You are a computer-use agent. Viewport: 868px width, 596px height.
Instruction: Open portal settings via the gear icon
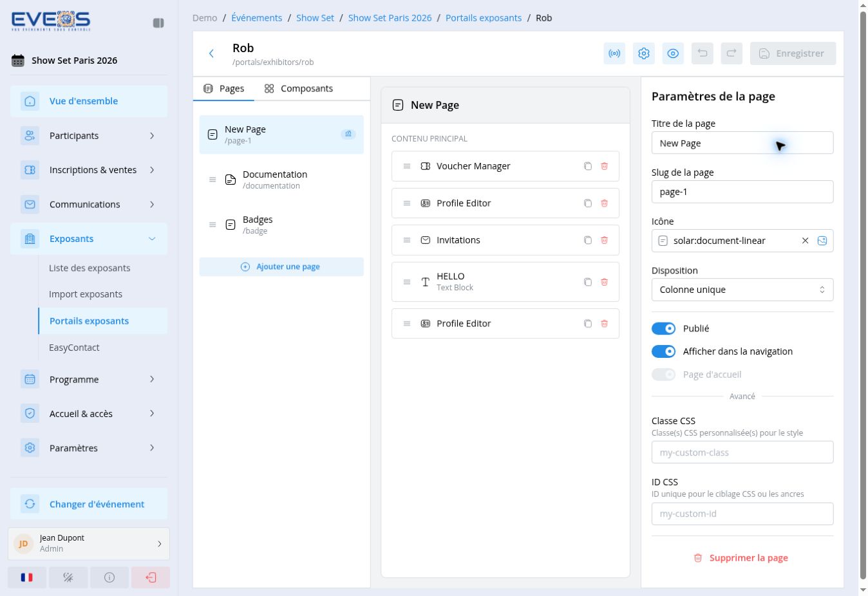point(643,53)
